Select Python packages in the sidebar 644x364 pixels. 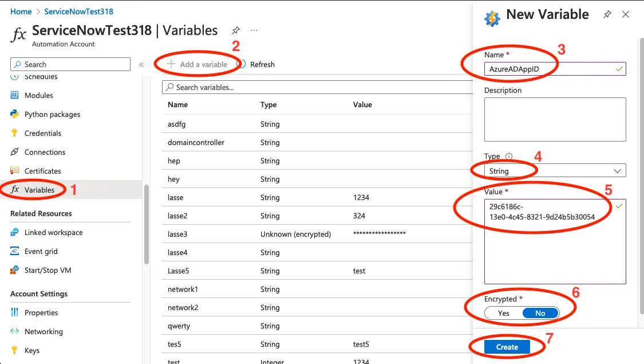coord(52,114)
